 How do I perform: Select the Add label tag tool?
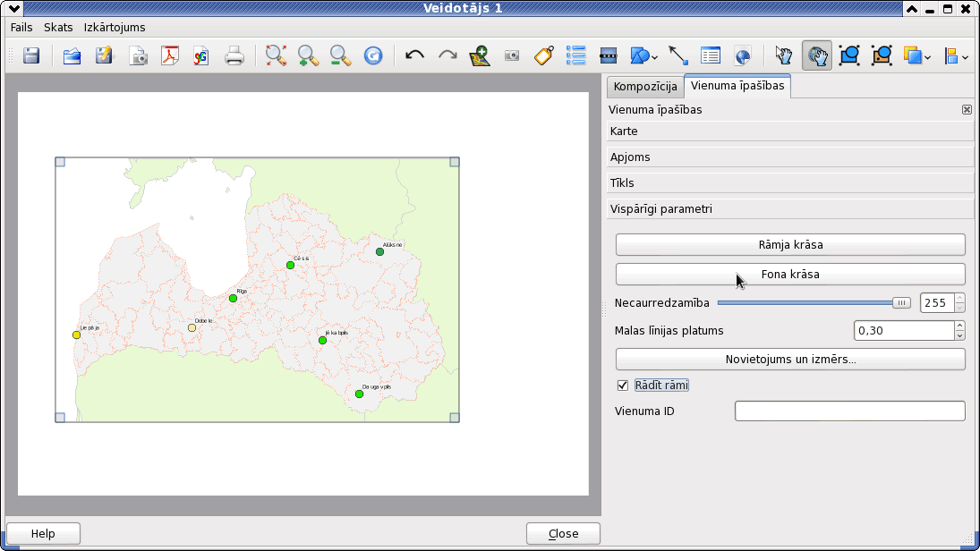(544, 56)
